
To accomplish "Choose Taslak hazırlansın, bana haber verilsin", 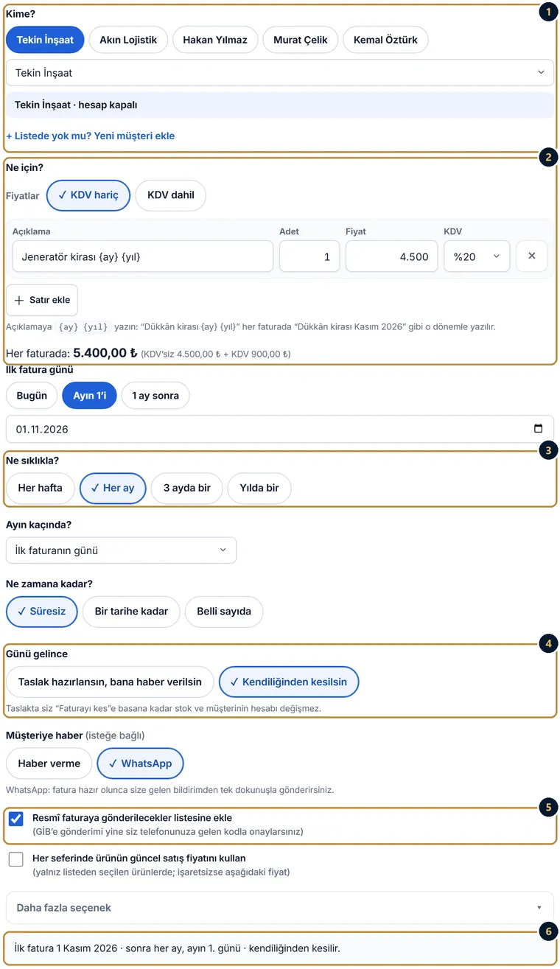I will (110, 682).
